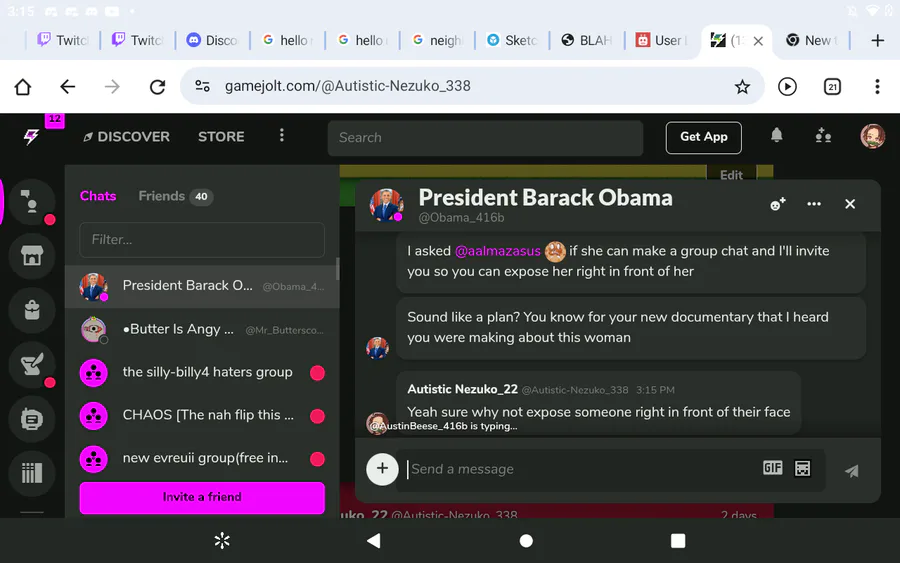The image size is (900, 563).
Task: Open the GIF picker
Action: tap(773, 468)
